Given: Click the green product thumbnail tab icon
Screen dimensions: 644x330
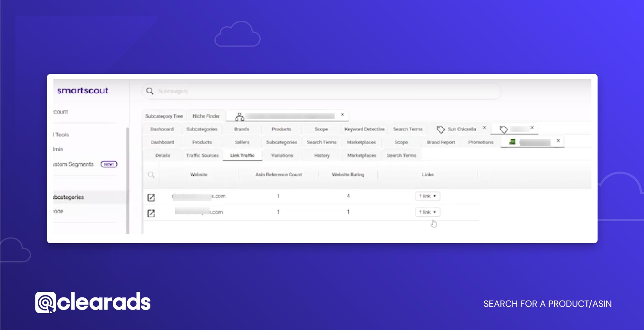Looking at the screenshot, I should (x=512, y=142).
